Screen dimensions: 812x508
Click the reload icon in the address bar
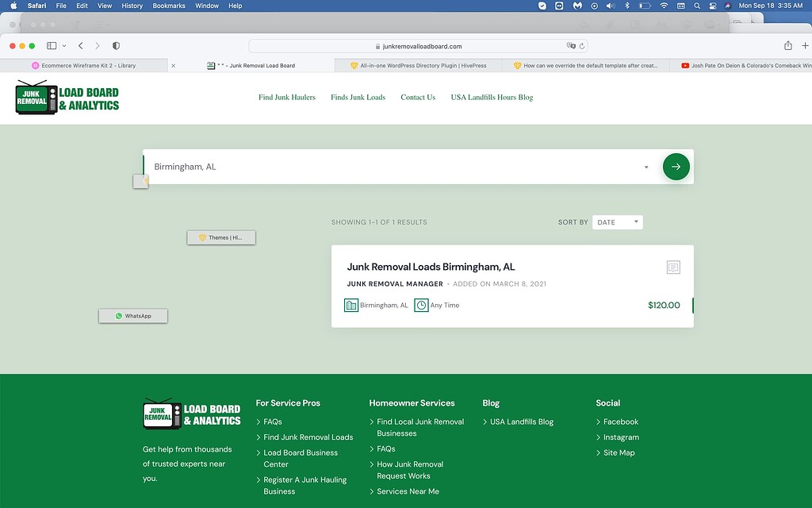pyautogui.click(x=581, y=45)
